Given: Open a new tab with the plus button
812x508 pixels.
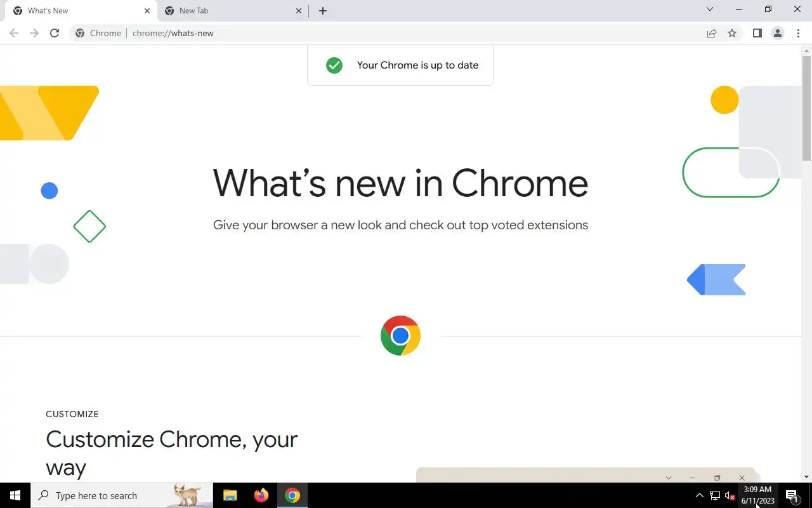Looking at the screenshot, I should (x=323, y=11).
